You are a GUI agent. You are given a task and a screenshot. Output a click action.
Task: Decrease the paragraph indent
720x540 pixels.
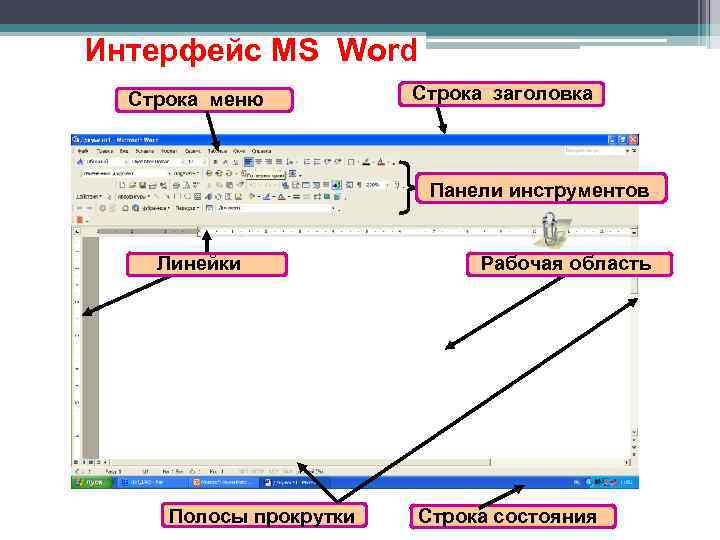pos(327,162)
